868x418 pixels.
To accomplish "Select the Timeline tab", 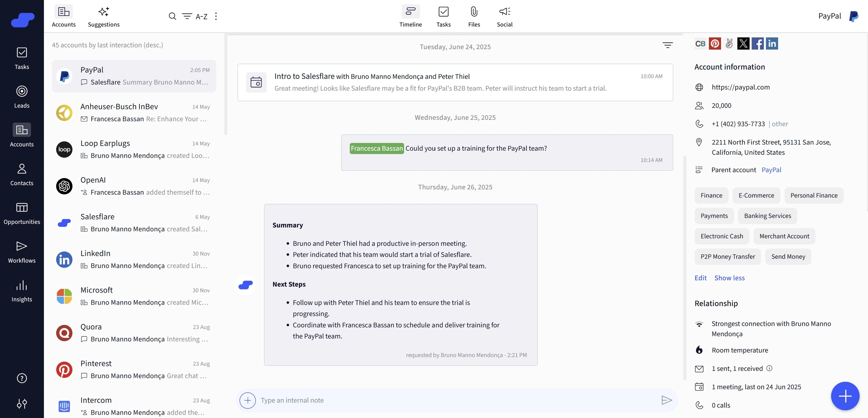I will (410, 16).
